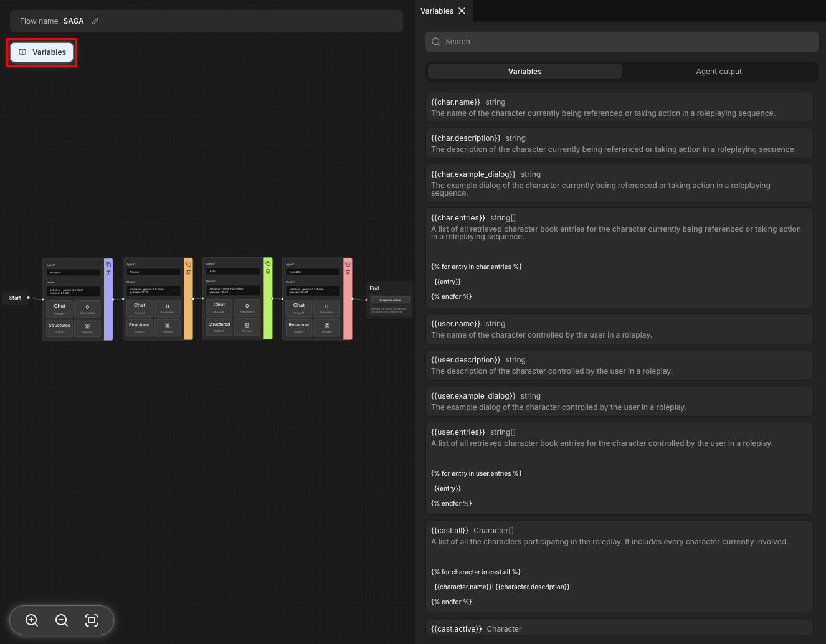Open Chat Prompt on the Formatter node

coord(299,308)
